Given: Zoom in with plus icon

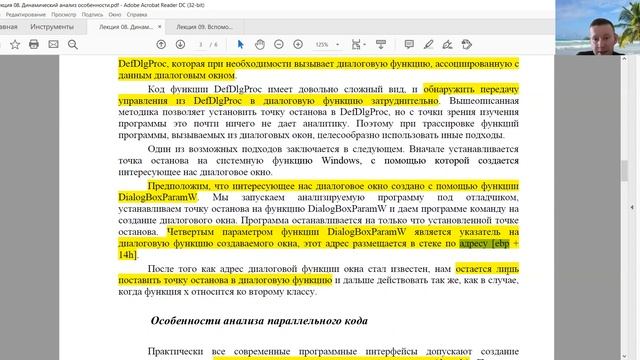Looking at the screenshot, I should point(298,44).
